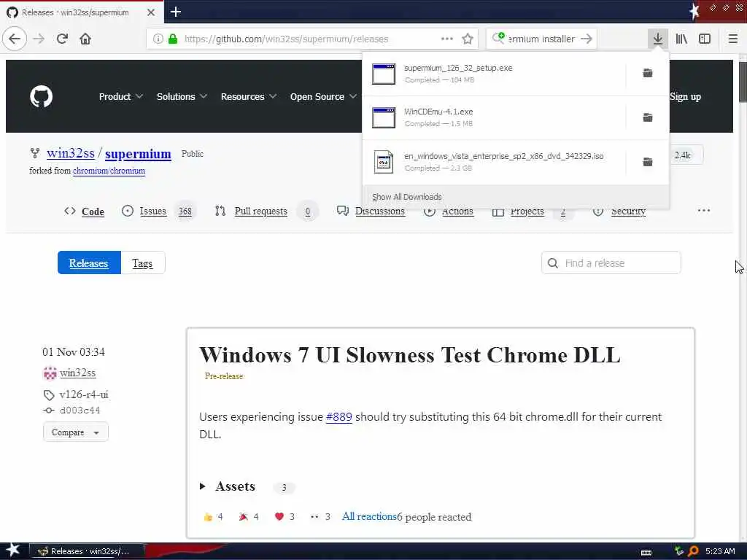Switch to the Issues tab
This screenshot has height=560, width=747.
coord(157,211)
